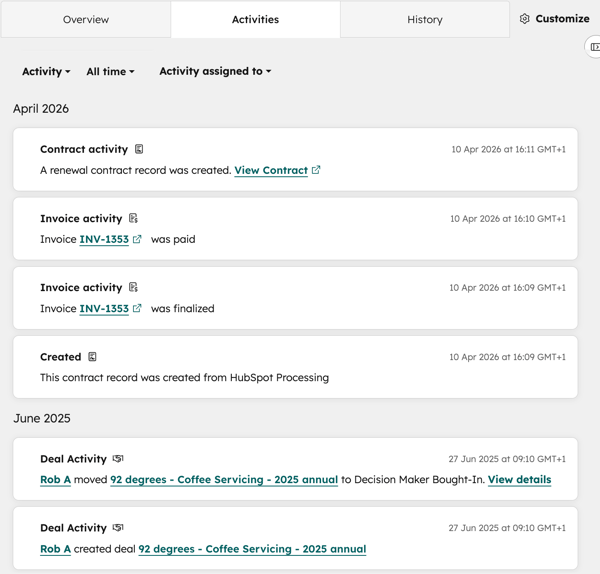This screenshot has height=574, width=600.
Task: Open the History tab
Action: coord(425,20)
